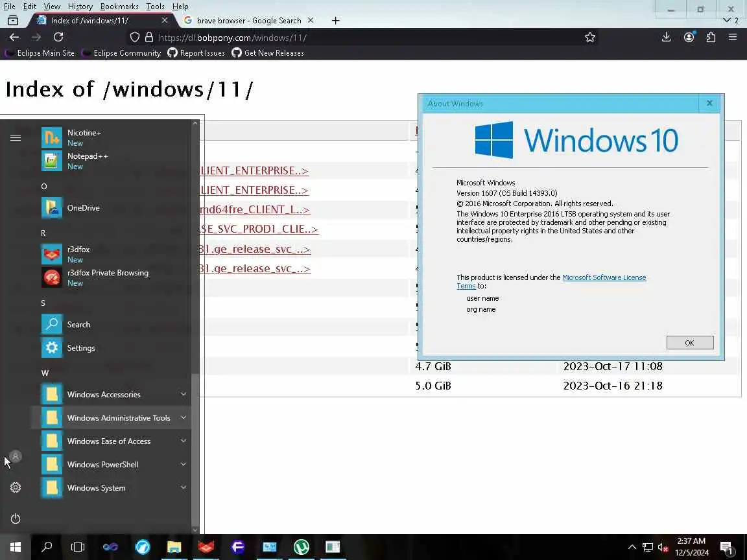Reload the current browser page
Image resolution: width=747 pixels, height=560 pixels.
tap(58, 37)
